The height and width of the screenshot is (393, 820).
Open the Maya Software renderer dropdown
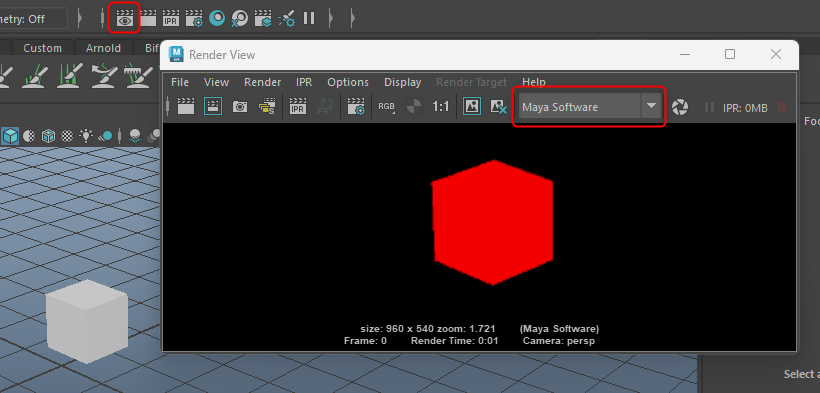pos(590,107)
